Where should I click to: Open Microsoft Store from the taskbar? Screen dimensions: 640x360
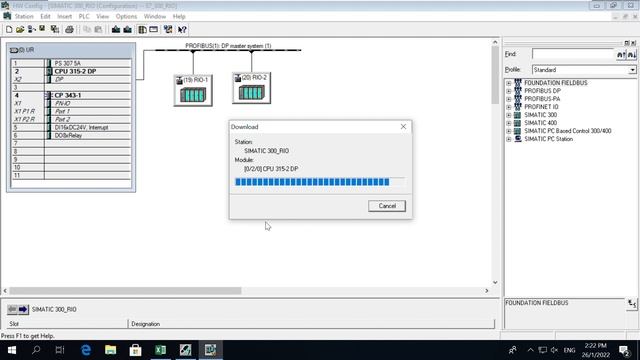pos(136,350)
